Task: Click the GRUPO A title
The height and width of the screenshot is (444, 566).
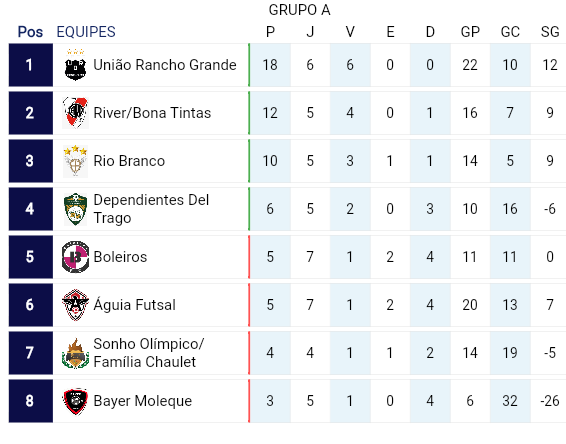Action: (x=300, y=10)
